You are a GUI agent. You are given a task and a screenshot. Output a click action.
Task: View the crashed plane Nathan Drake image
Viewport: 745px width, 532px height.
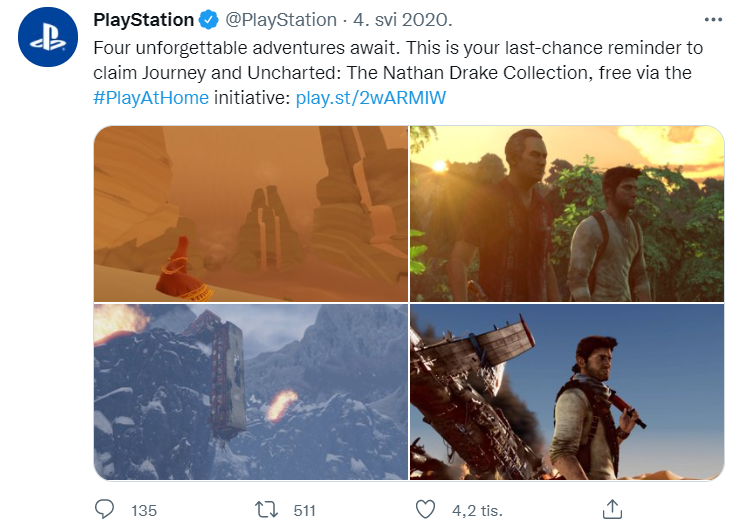coord(566,392)
